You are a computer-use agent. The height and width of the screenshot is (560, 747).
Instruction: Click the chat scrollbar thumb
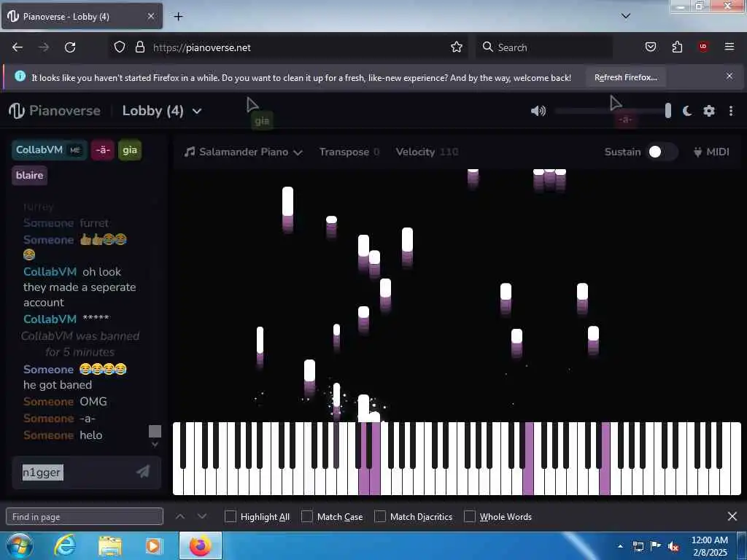[155, 432]
